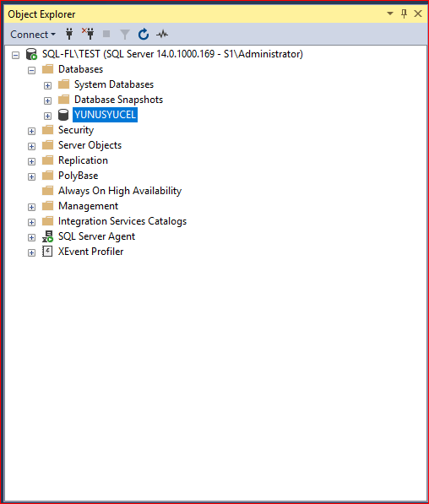Select the SQL Server Agent label
This screenshot has width=429, height=504.
tap(96, 236)
